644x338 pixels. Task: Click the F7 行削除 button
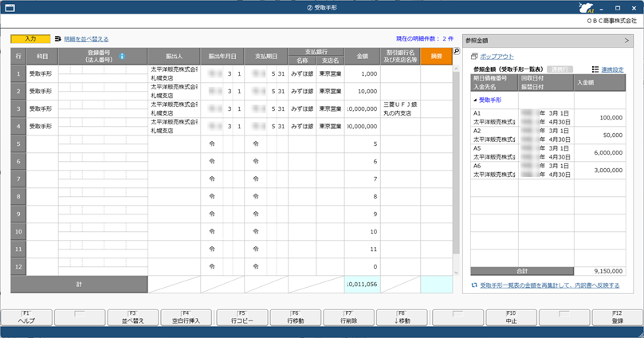click(348, 317)
